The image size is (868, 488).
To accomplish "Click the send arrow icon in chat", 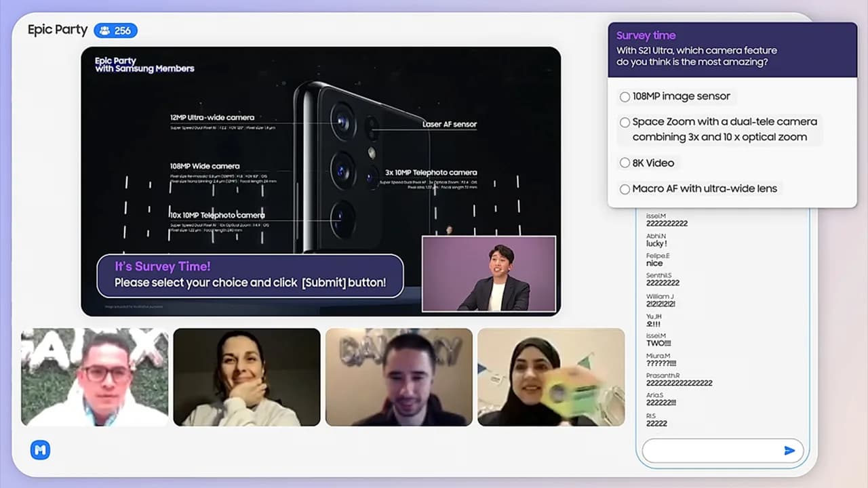I will 789,451.
